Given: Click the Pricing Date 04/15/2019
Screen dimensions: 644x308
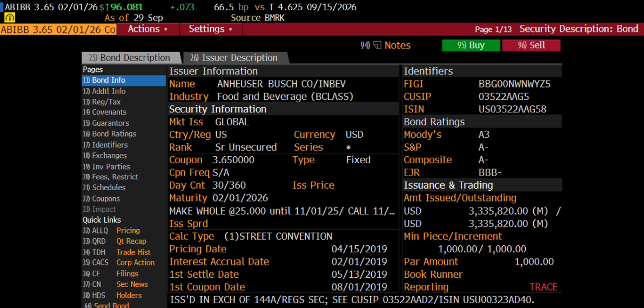Looking at the screenshot, I should coord(359,249).
